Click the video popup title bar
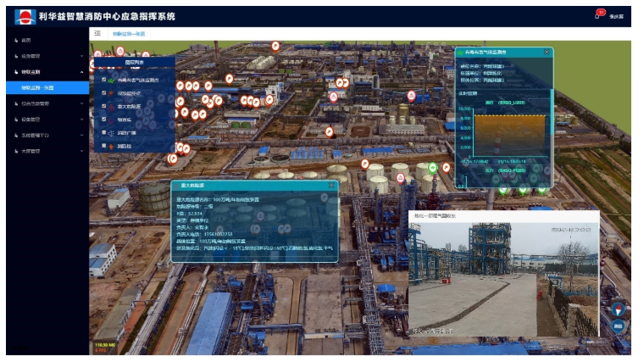Screen dimensions: 644x362 point(504,215)
